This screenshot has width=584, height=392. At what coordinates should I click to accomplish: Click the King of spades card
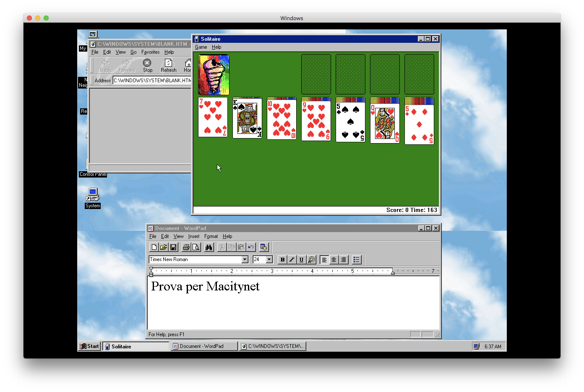point(248,118)
